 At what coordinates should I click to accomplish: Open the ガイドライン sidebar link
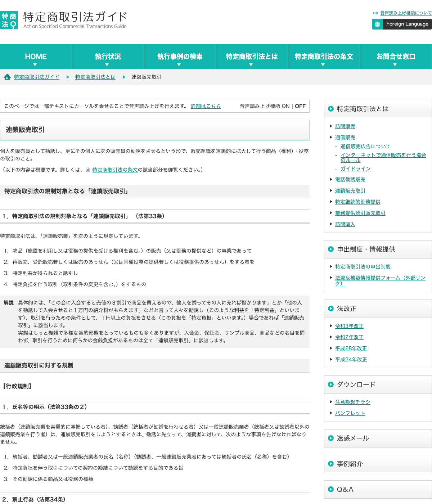pos(356,168)
